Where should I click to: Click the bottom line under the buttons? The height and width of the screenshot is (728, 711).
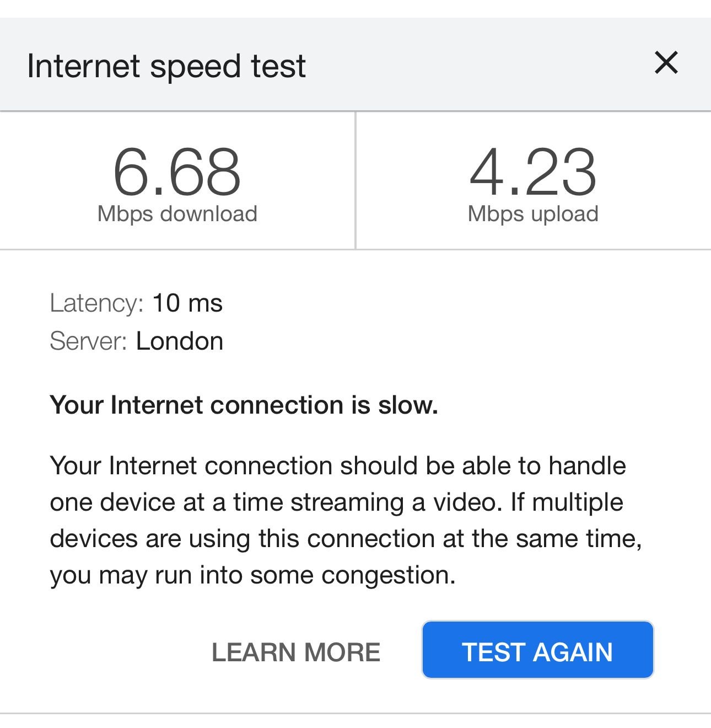coord(355,713)
